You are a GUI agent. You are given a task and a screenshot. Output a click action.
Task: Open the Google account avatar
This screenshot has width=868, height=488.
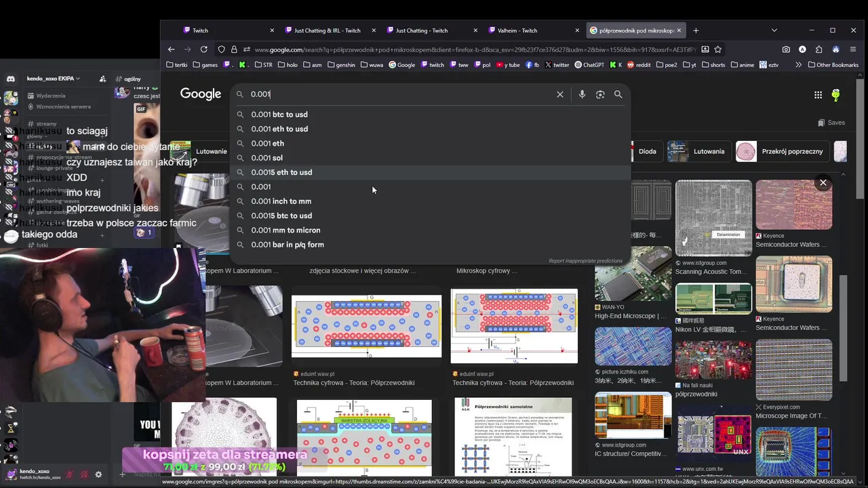(x=835, y=95)
